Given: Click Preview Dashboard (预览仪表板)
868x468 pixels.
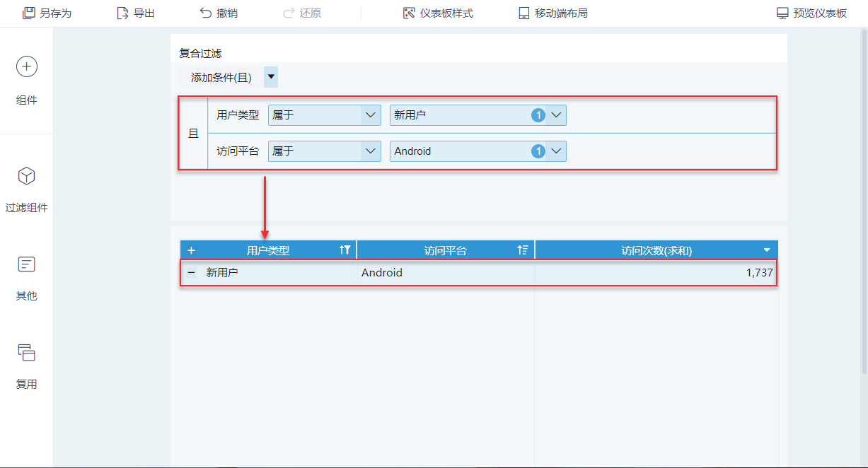Looking at the screenshot, I should pos(811,13).
